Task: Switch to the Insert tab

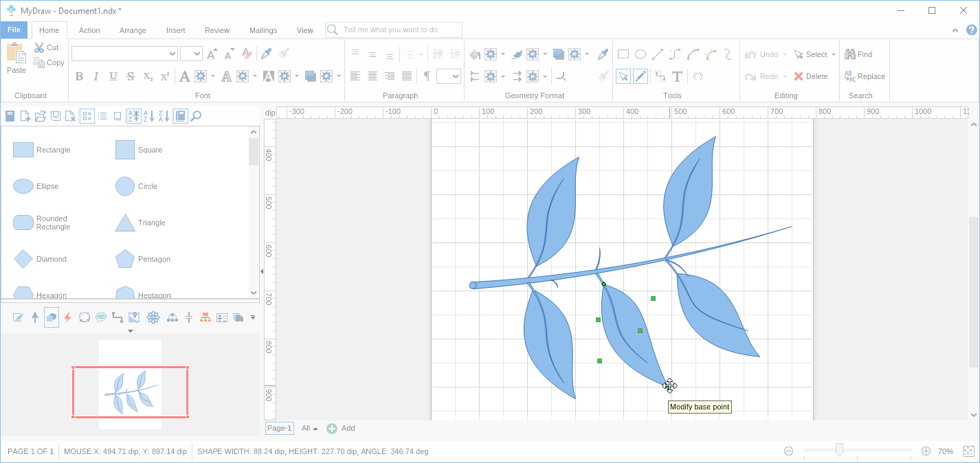Action: 175,30
